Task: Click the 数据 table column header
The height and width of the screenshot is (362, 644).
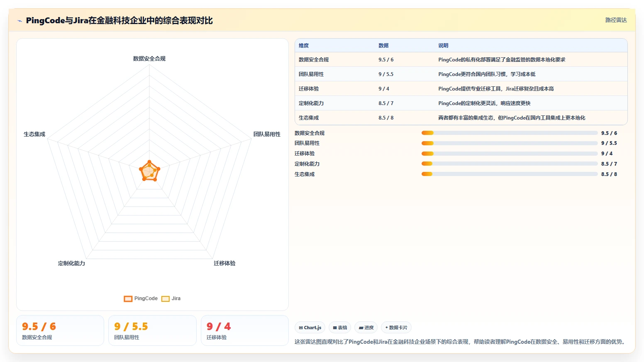Action: coord(383,46)
